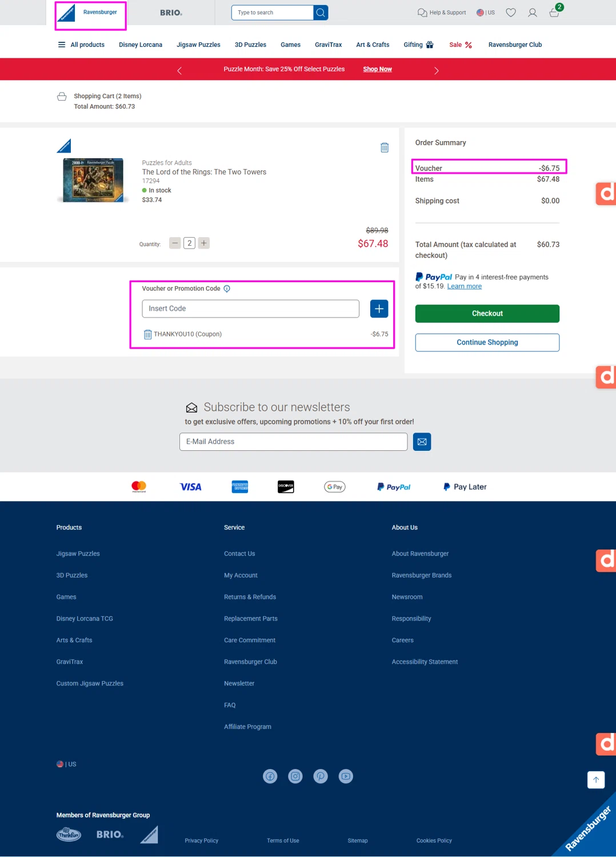Open Replacement Parts footer link
The width and height of the screenshot is (616, 857).
[251, 619]
